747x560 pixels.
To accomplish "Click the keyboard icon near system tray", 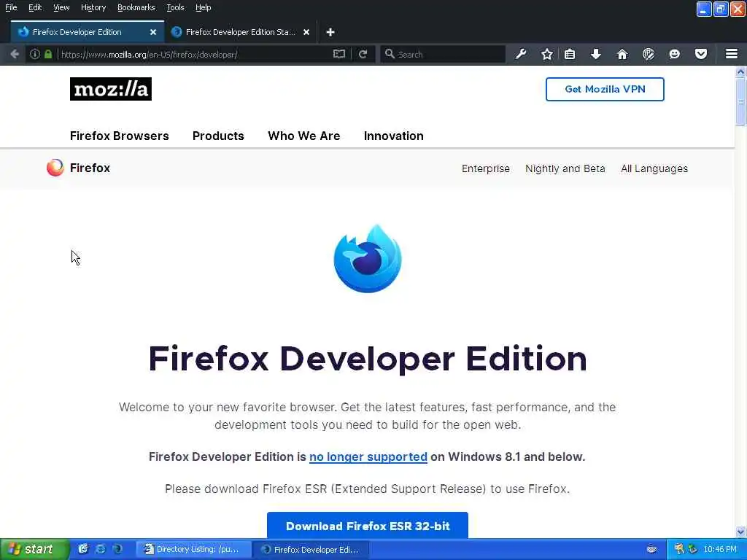I will (x=651, y=550).
